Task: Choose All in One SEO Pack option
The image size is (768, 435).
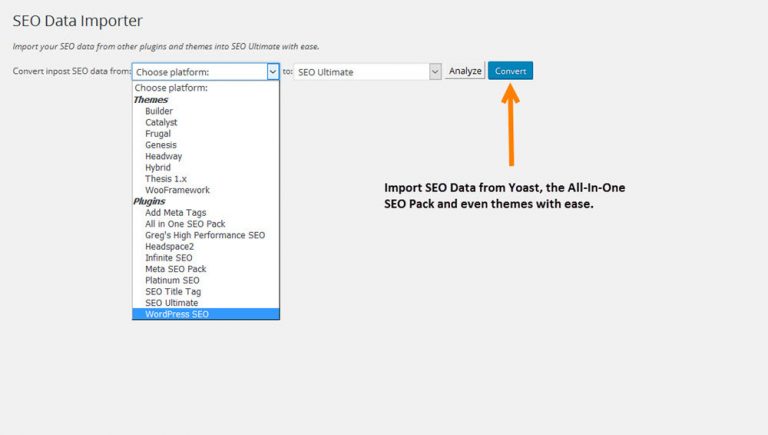Action: [186, 223]
